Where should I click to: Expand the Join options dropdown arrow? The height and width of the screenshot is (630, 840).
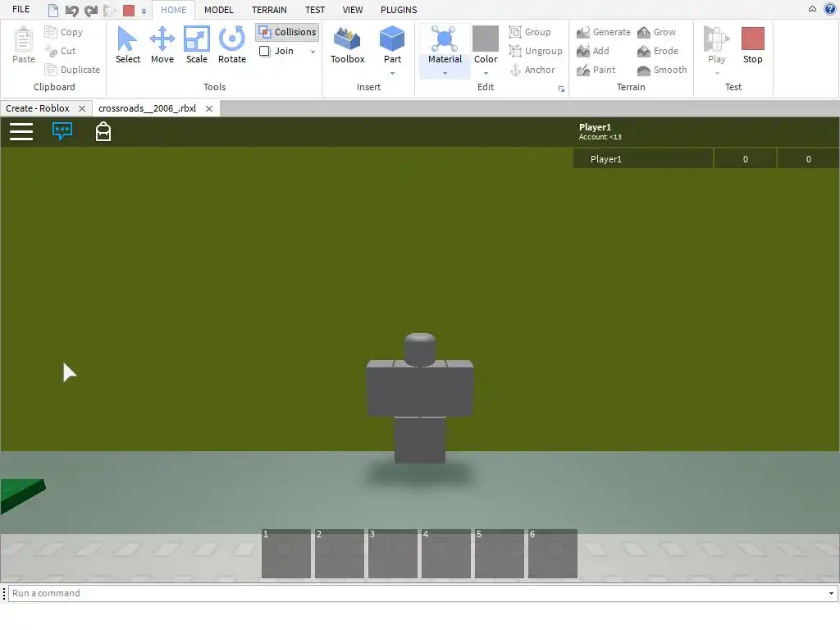pos(313,52)
